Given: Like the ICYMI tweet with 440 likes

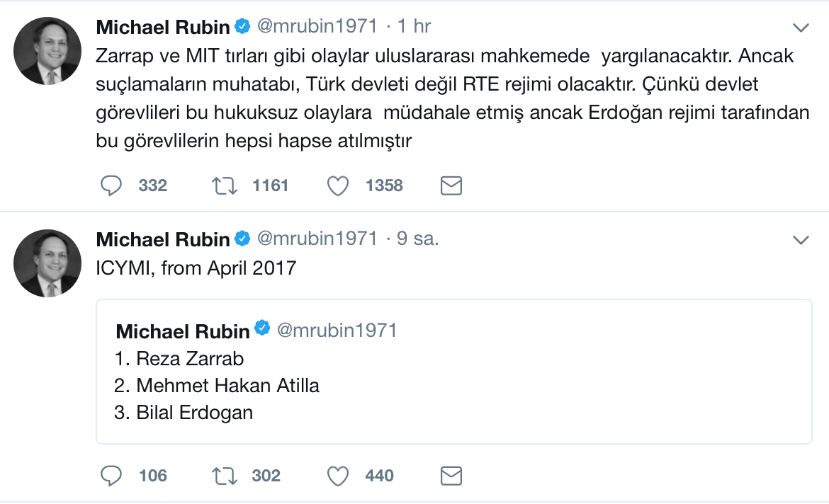Looking at the screenshot, I should 338,476.
